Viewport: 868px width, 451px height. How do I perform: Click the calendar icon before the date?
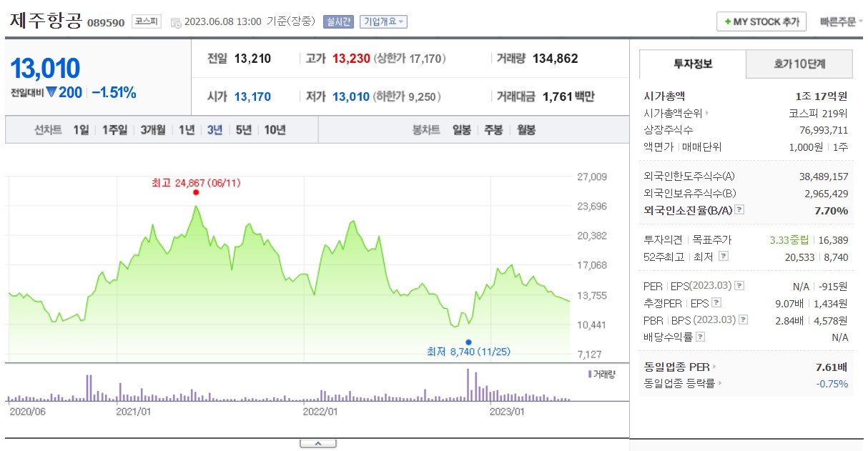176,22
